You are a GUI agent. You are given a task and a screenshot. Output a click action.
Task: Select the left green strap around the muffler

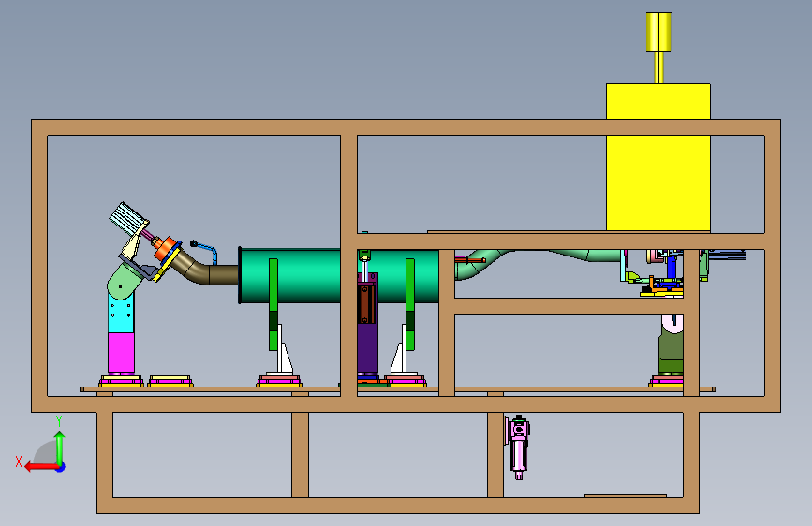click(273, 304)
